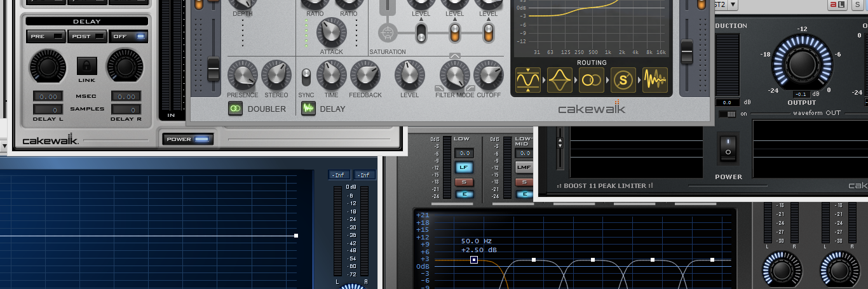The image size is (868, 289).
Task: Click the left delay knob above DELAY L
Action: tap(48, 66)
